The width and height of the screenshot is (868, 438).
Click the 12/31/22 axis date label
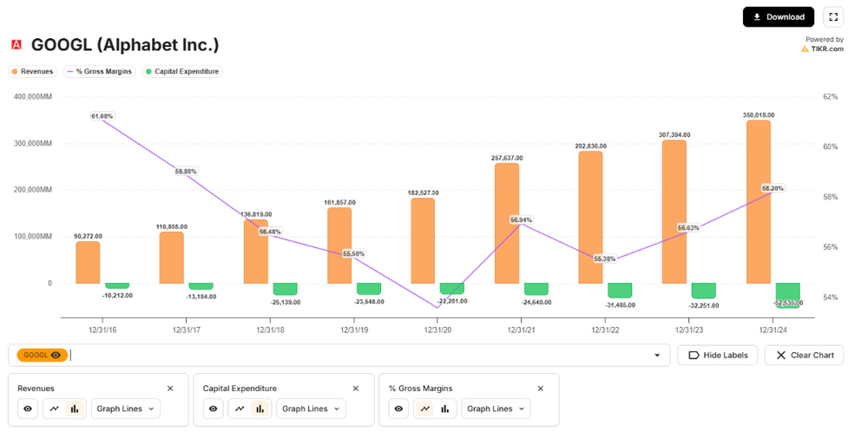point(605,330)
